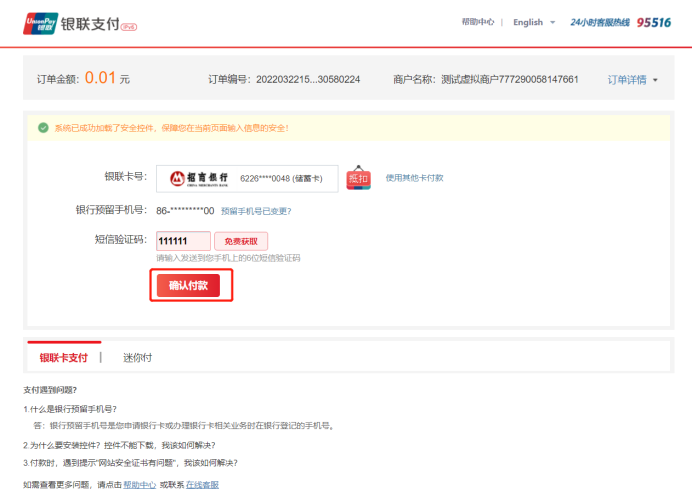Click the green security check icon
Viewport: 692px width, 491px height.
pyautogui.click(x=43, y=128)
